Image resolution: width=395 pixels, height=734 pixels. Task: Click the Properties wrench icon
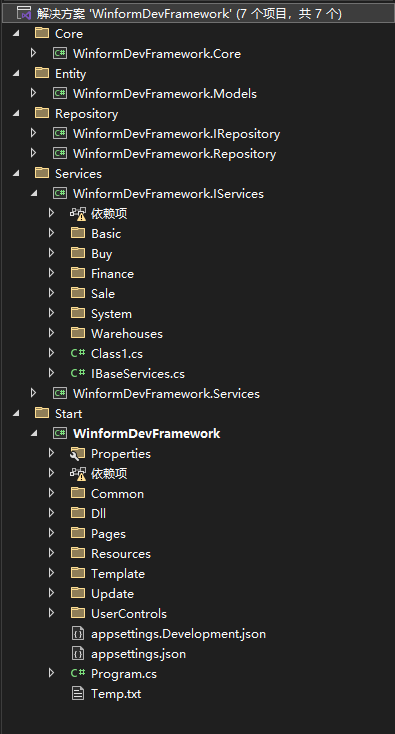(x=78, y=453)
